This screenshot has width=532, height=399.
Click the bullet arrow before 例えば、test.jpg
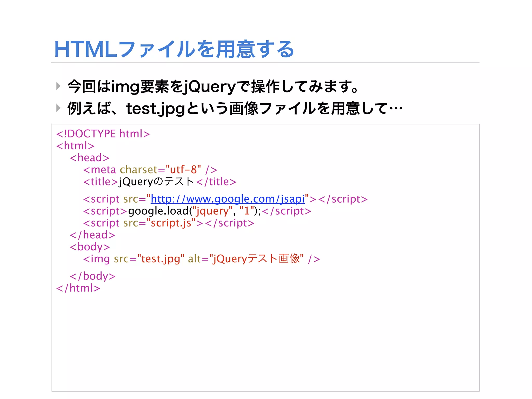(x=58, y=108)
